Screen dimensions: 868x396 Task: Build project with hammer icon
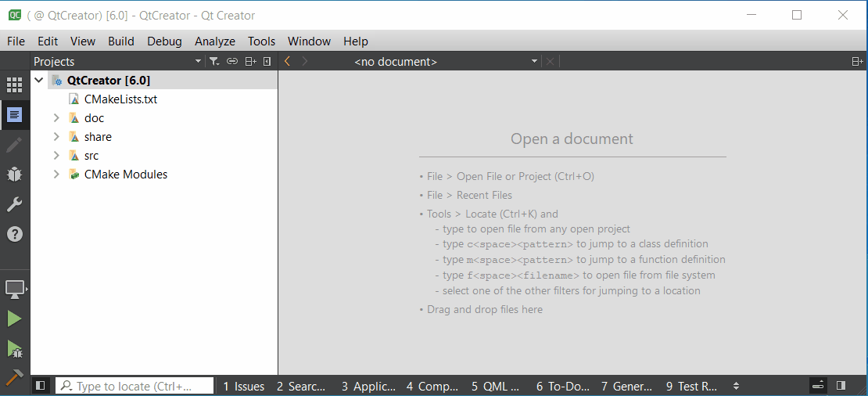point(14,377)
